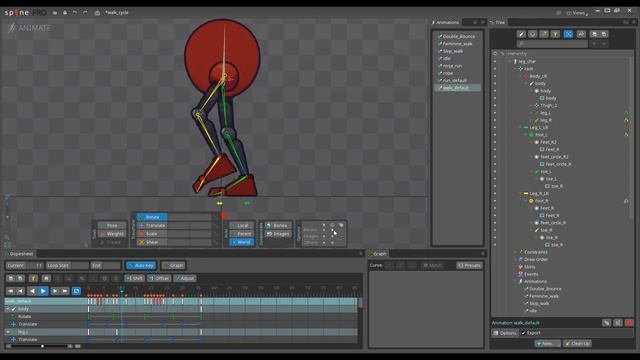Viewport: 640px width, 360px height.
Task: Activate the Weights tool
Action: (x=111, y=234)
